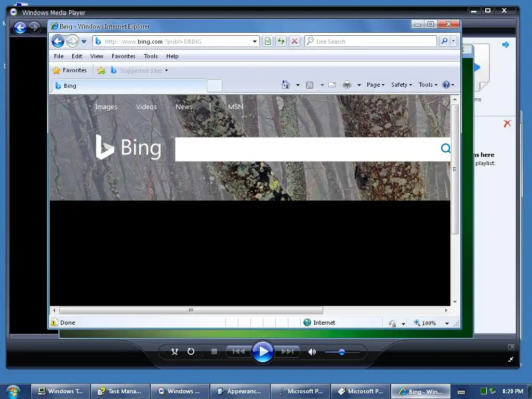
Task: Click the Internet security zone indicator
Action: coord(320,322)
